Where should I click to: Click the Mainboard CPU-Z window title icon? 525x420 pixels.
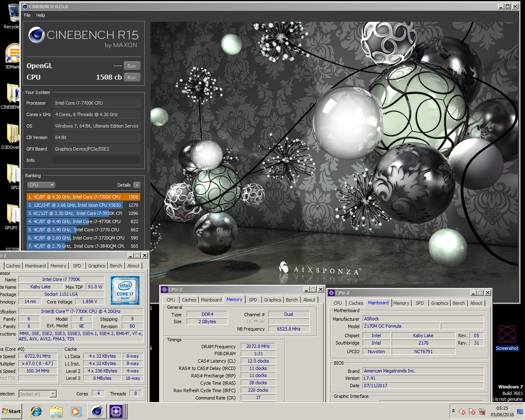(x=331, y=293)
